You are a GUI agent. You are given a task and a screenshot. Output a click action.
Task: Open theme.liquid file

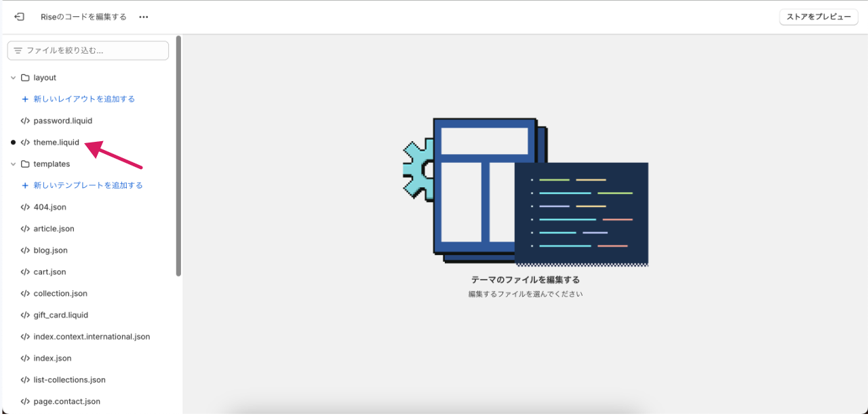(x=56, y=143)
